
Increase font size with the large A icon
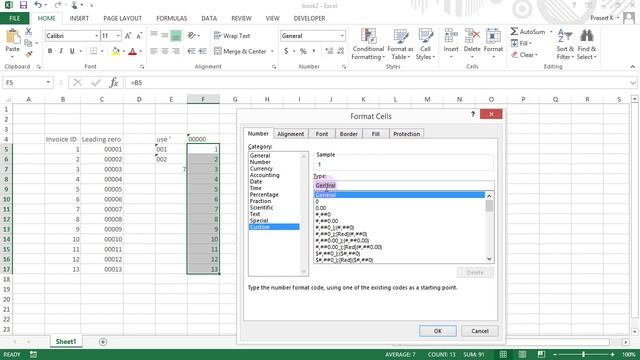(128, 36)
